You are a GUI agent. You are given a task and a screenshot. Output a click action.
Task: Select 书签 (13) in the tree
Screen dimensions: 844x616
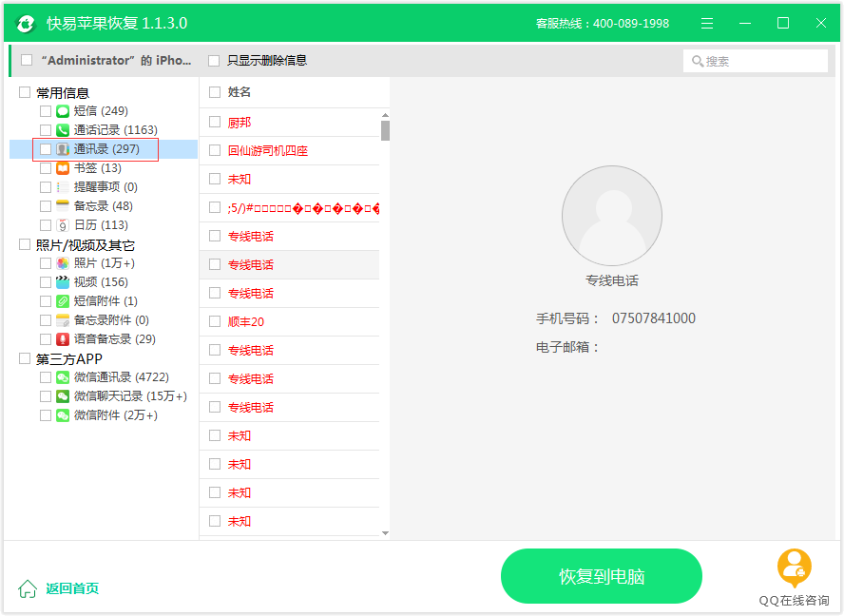click(x=98, y=168)
